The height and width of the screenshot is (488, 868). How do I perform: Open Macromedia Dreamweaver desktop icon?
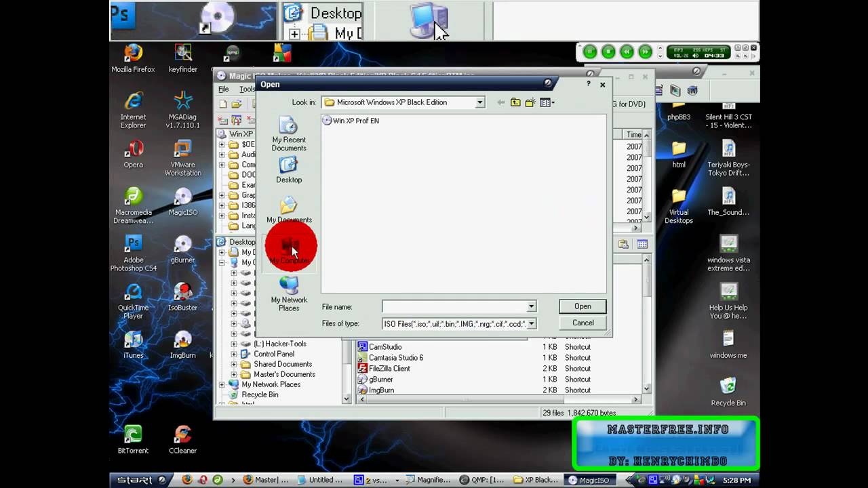click(133, 205)
